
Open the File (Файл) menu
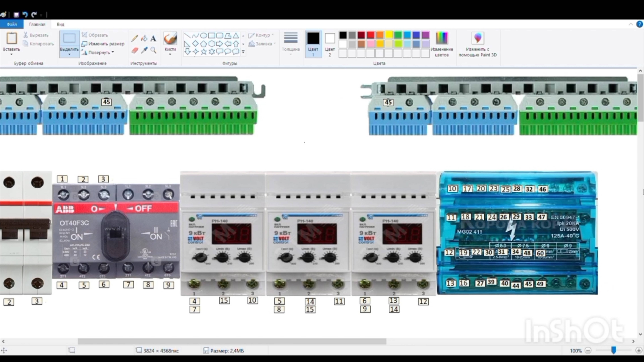pos(12,24)
